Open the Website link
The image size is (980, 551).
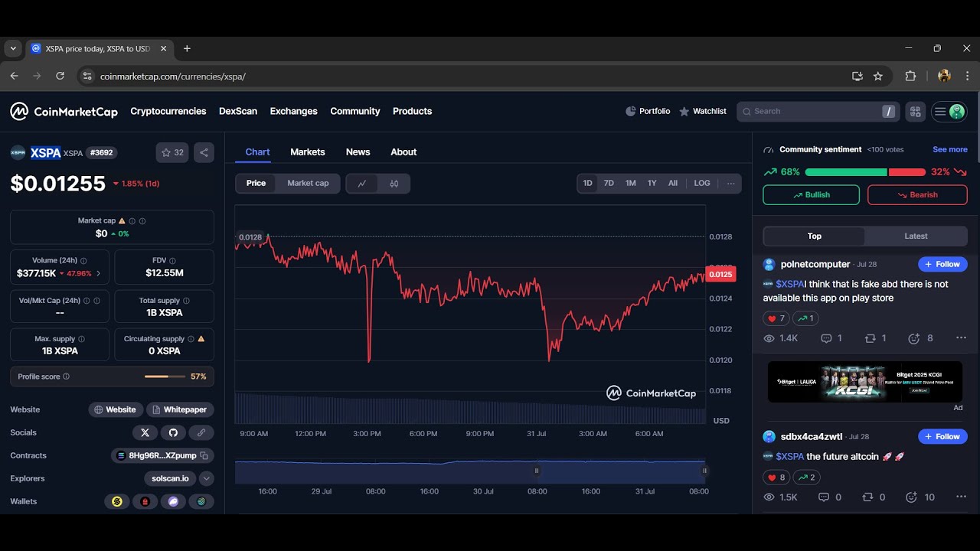point(115,409)
